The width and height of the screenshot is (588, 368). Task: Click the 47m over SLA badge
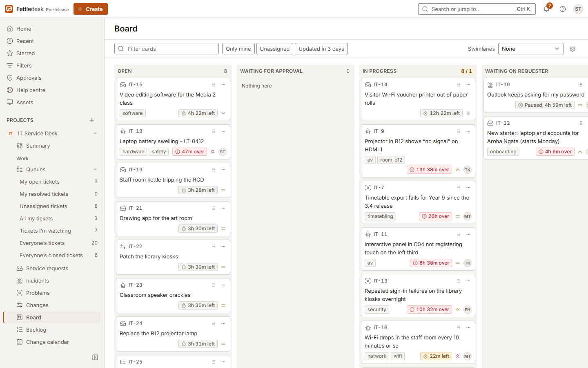[189, 152]
